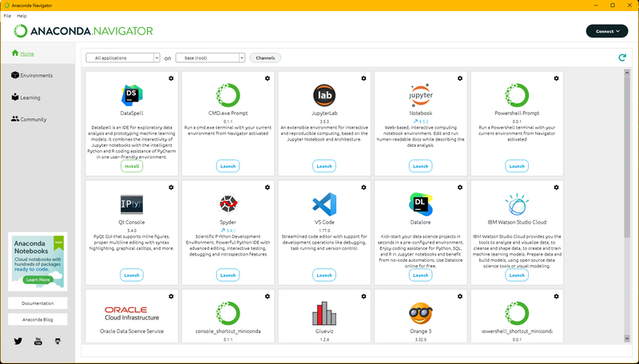Open Notebook gear options
Viewport: 639px width, 364px height.
pos(460,78)
